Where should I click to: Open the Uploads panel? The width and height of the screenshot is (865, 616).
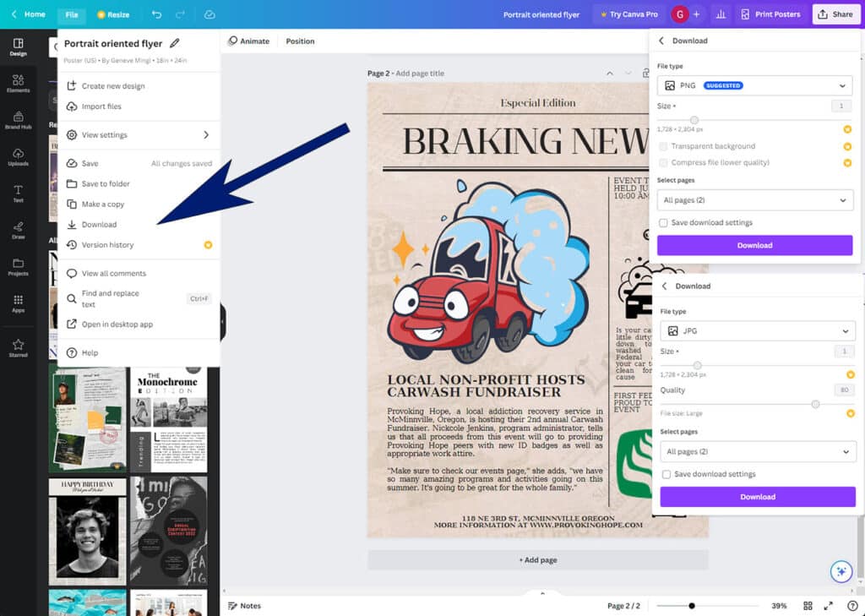18,156
